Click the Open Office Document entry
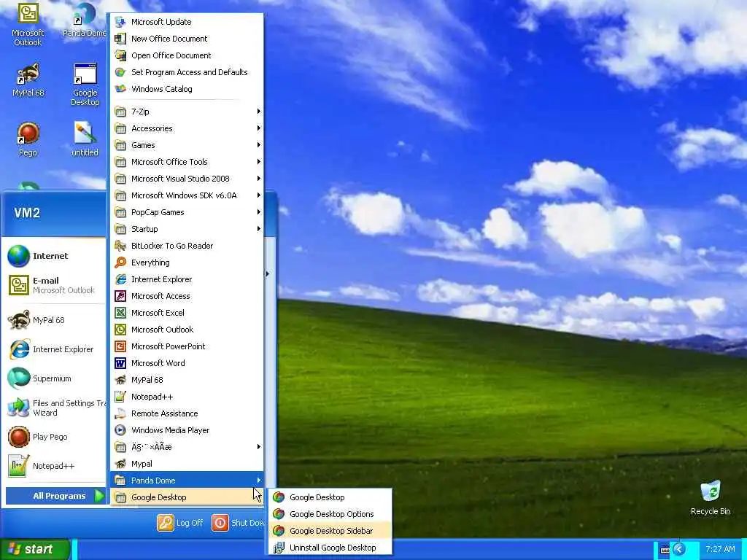Screen dimensions: 747x560 (187, 55)
